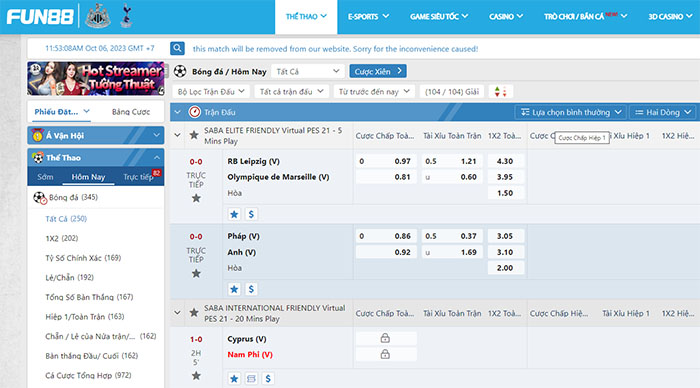Click the 4.30 odds for RB Leipzig
The height and width of the screenshot is (388, 700).
(x=505, y=161)
